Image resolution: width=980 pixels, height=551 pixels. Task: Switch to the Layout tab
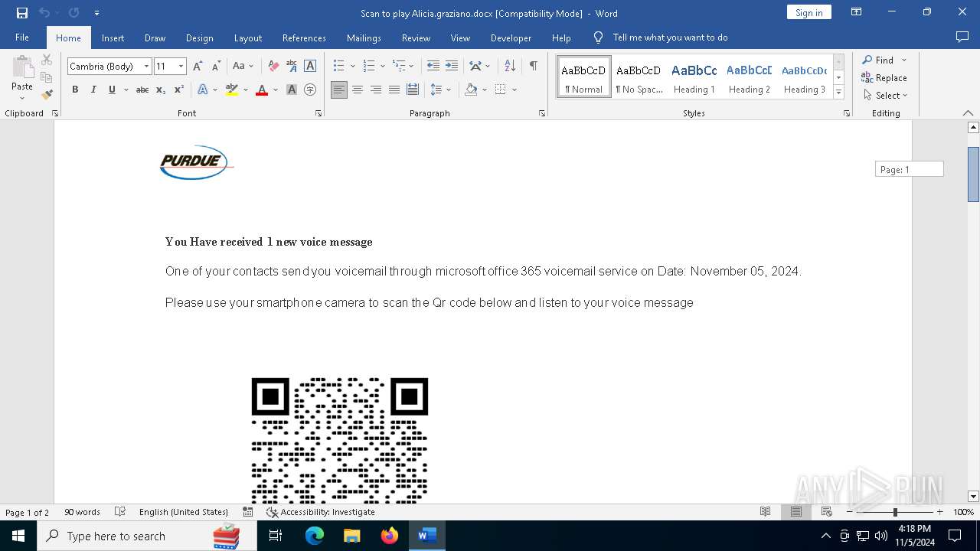point(247,37)
